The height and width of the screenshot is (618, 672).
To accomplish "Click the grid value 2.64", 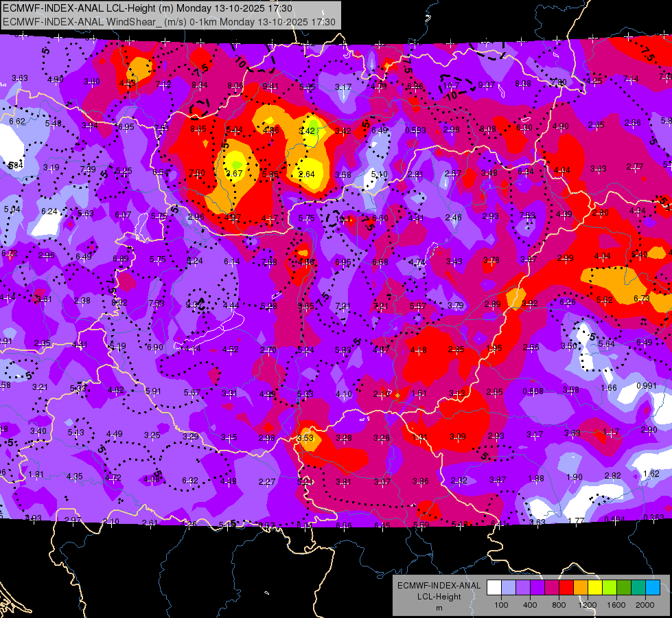I will pyautogui.click(x=306, y=174).
